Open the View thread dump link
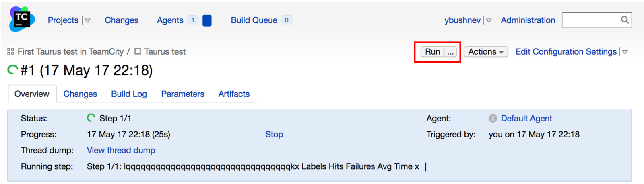The image size is (644, 184). click(121, 150)
